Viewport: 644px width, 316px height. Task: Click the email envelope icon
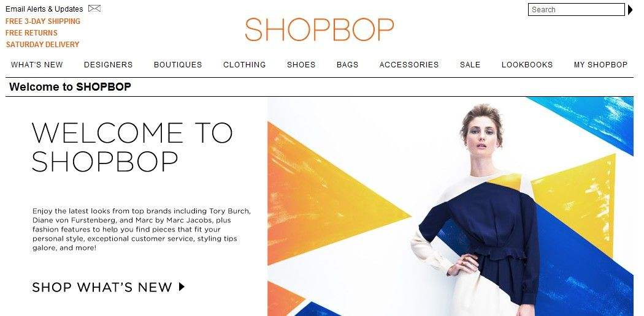94,8
